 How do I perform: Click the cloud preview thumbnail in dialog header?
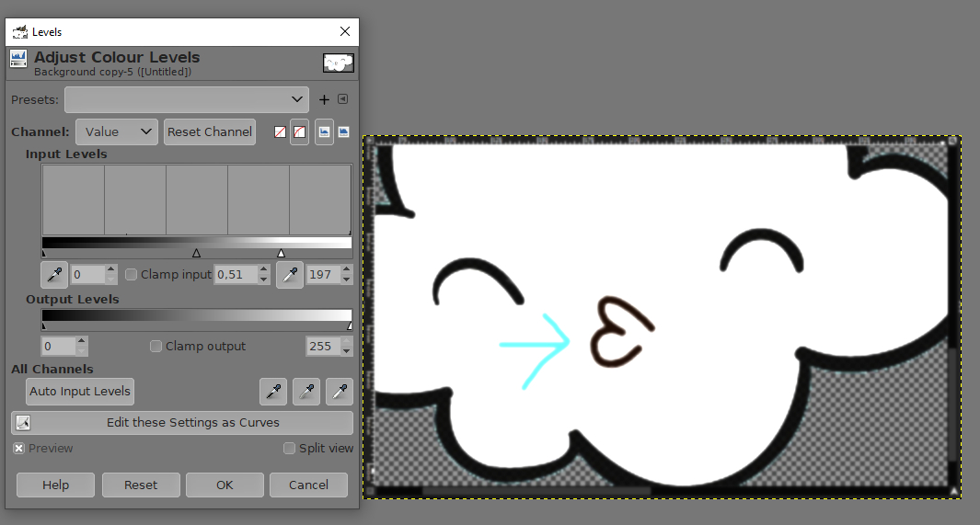(x=338, y=63)
